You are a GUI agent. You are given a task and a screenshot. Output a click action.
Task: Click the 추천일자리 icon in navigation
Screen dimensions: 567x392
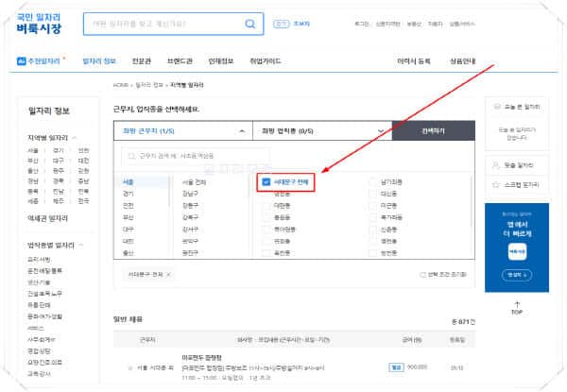(22, 61)
